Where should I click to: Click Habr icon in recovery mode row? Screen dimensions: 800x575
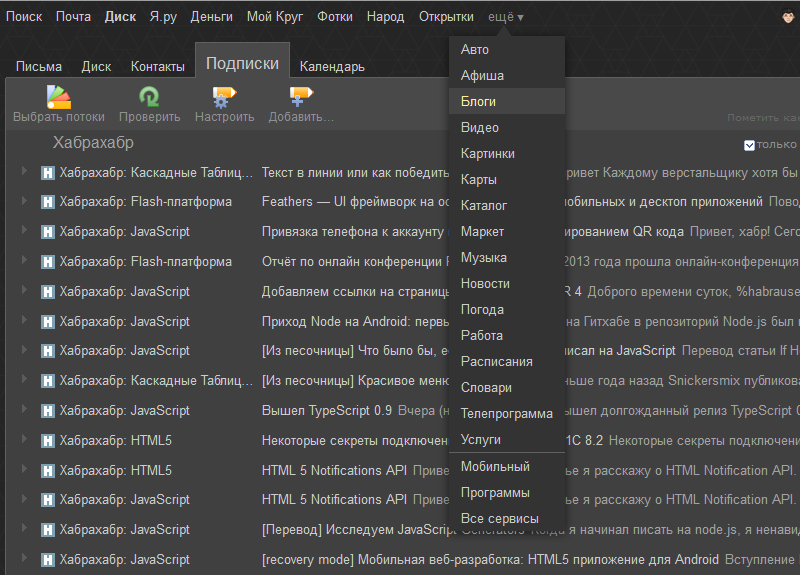(47, 560)
